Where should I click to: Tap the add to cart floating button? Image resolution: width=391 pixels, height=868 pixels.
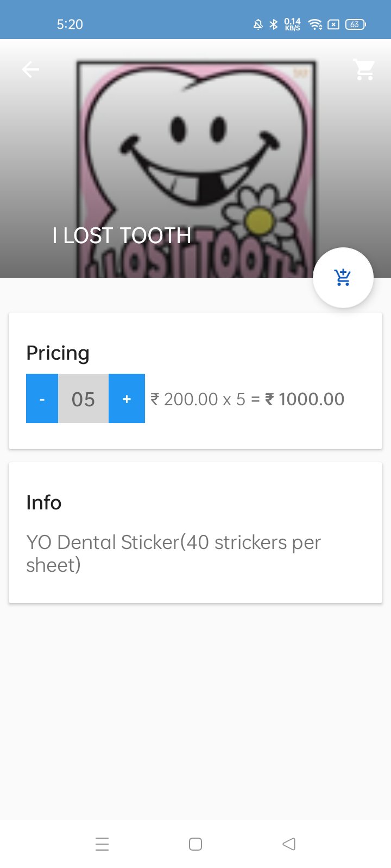[343, 278]
